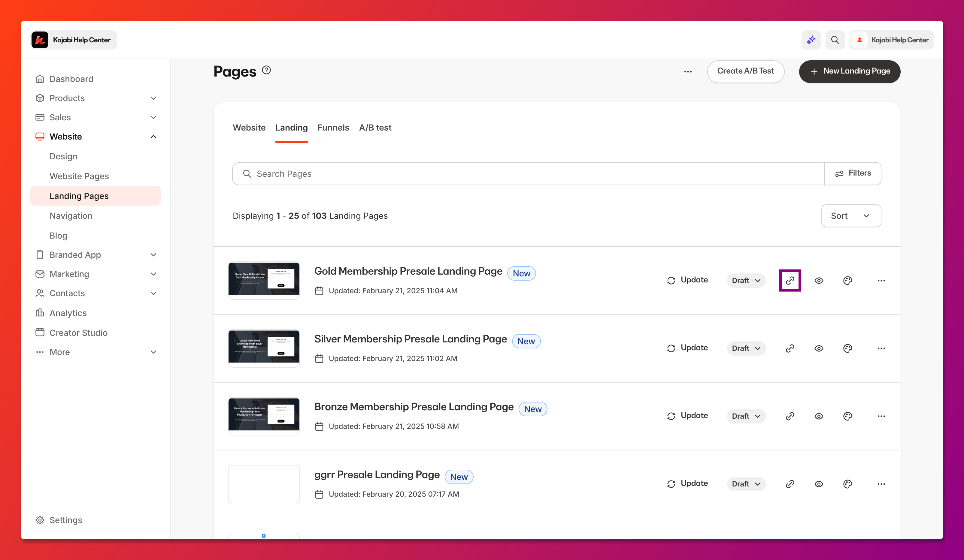Click Update for Gold Membership page
Screen dimensions: 964x560
click(x=687, y=280)
